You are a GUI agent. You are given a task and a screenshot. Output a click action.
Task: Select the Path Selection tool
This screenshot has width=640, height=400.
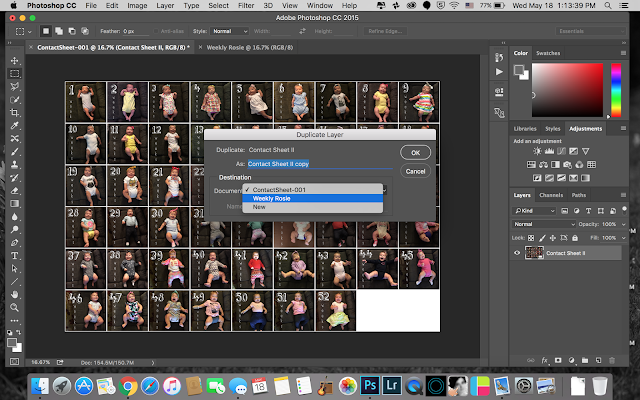[15, 269]
